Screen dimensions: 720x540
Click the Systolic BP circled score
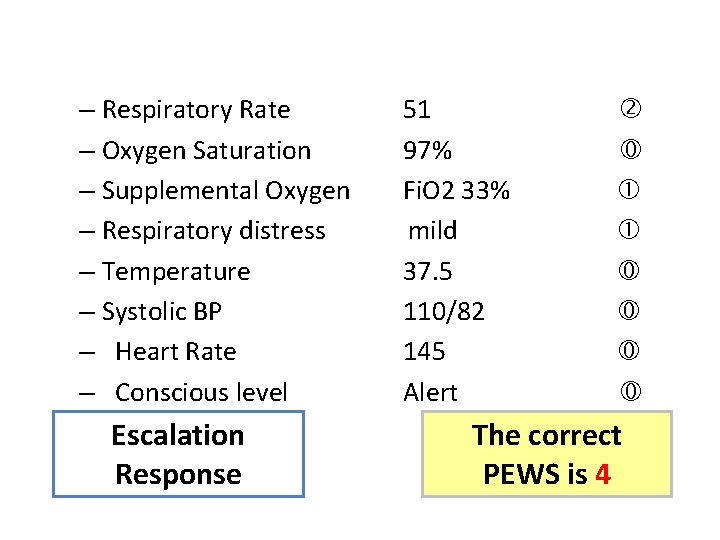(x=632, y=312)
